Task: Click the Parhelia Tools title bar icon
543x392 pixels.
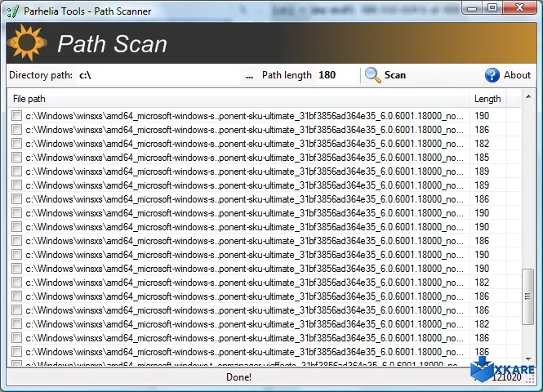Action: 13,11
